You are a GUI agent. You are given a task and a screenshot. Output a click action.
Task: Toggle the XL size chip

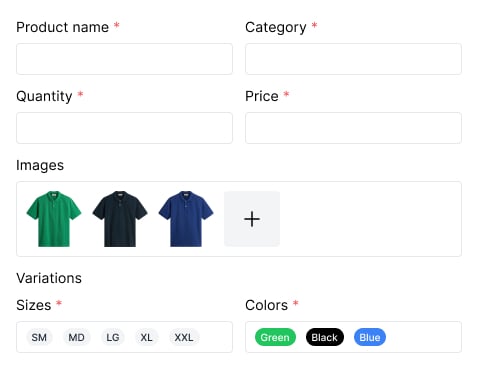[x=146, y=337]
